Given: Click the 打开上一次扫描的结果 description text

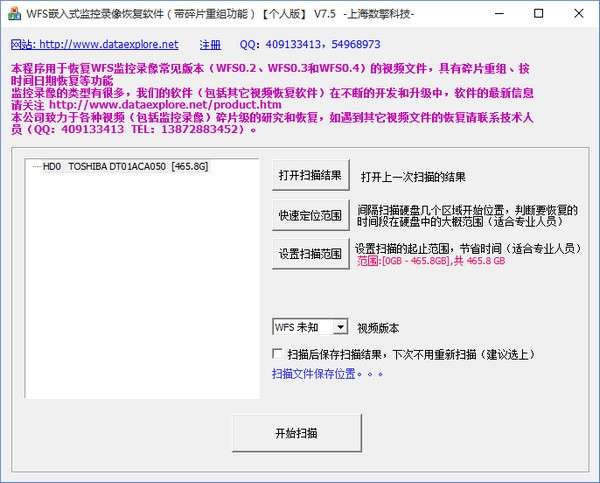Looking at the screenshot, I should click(413, 177).
